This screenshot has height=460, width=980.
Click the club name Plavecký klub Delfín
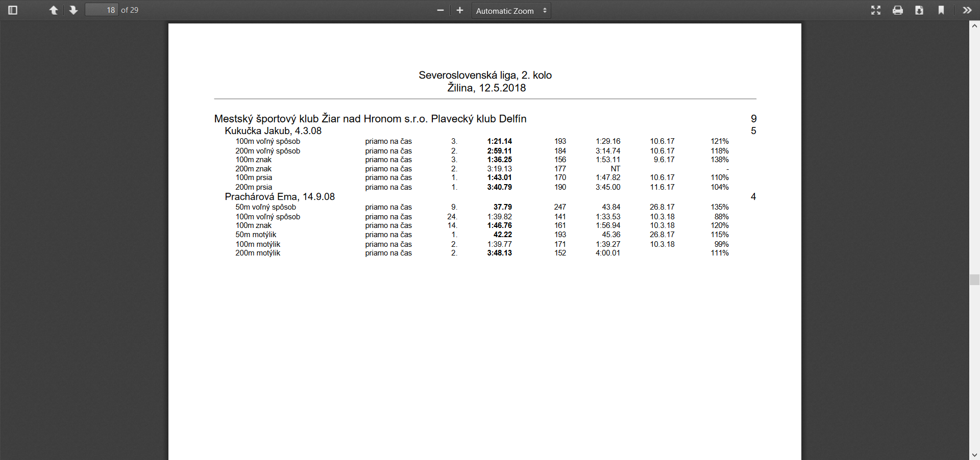tap(478, 119)
